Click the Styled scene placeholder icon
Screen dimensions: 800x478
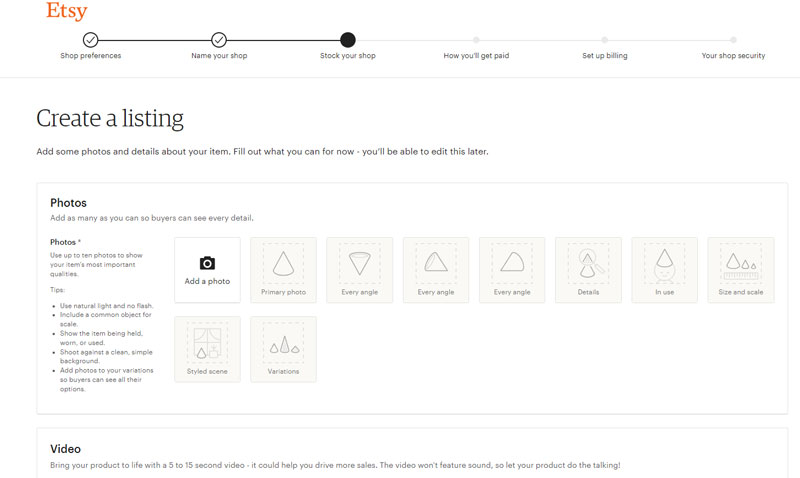[207, 343]
